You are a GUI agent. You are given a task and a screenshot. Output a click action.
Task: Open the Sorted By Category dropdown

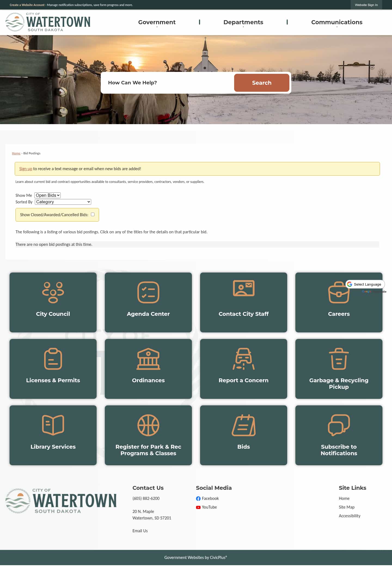(x=63, y=202)
